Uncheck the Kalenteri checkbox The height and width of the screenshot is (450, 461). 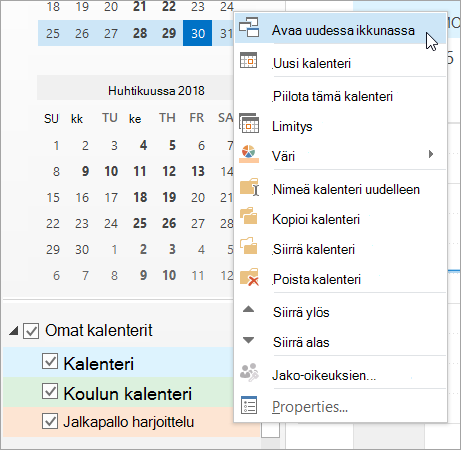(50, 361)
